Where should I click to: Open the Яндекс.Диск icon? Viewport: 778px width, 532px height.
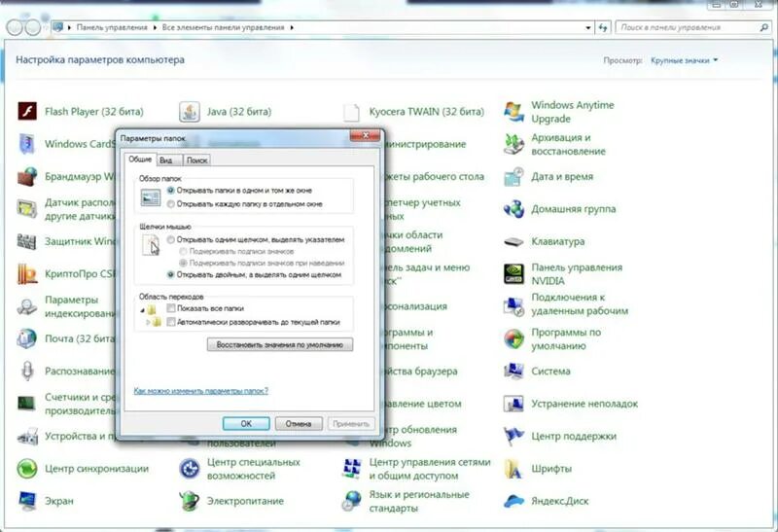tap(513, 501)
